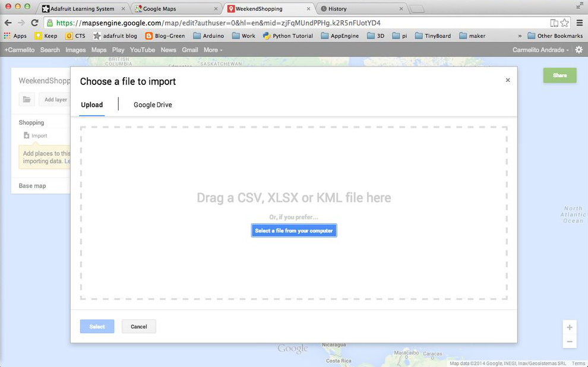Open the TinyBoard bookmarks folder
This screenshot has height=367, width=588.
(x=433, y=36)
